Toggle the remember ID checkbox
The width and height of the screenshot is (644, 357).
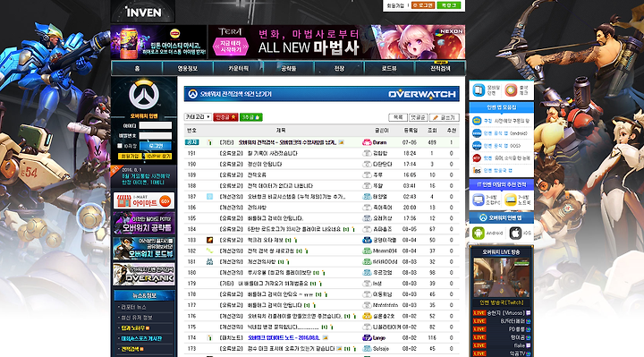click(120, 146)
